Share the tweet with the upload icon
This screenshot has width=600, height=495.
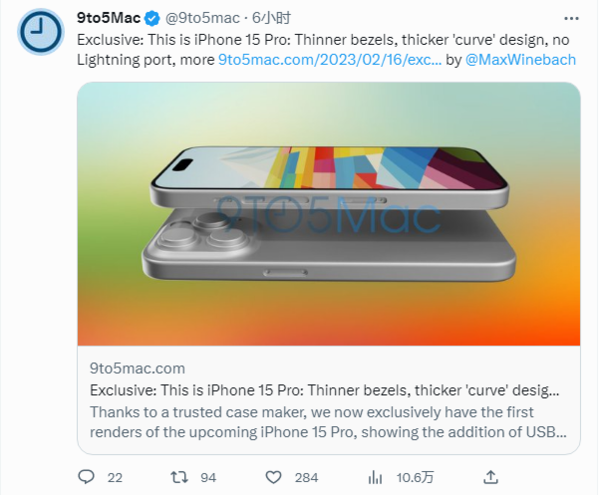tap(490, 475)
